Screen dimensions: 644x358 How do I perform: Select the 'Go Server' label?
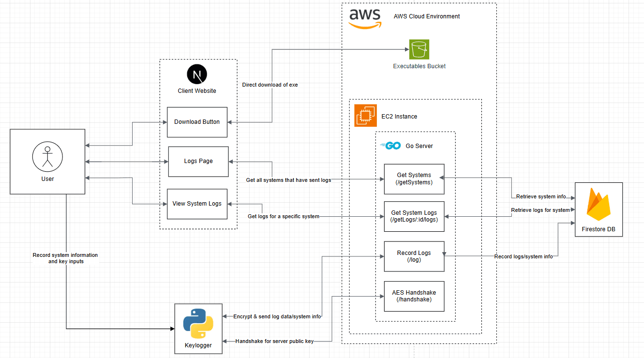pyautogui.click(x=419, y=146)
